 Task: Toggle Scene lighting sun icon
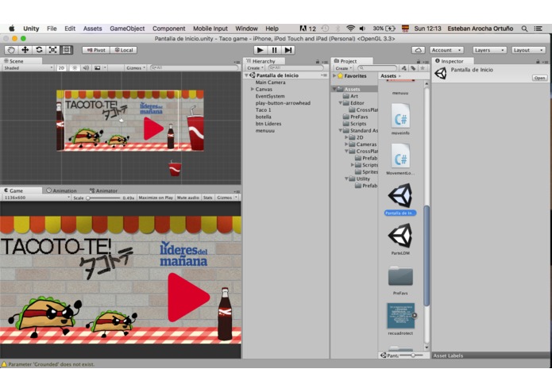[x=75, y=68]
